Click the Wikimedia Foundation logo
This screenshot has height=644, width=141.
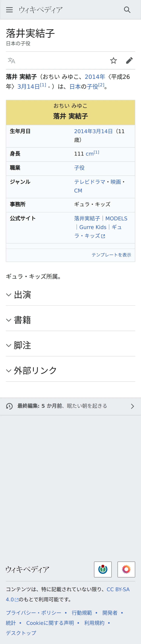click(x=103, y=569)
